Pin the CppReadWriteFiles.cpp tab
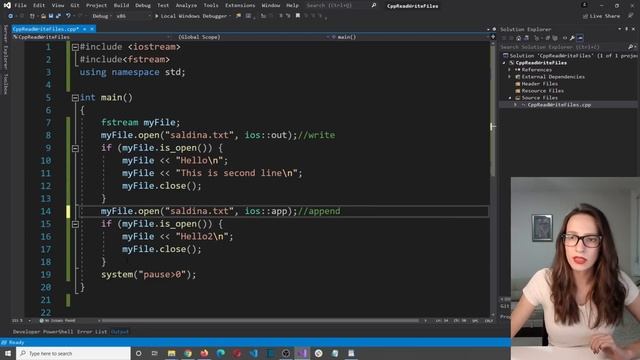Image resolution: width=640 pixels, height=360 pixels. pyautogui.click(x=84, y=29)
